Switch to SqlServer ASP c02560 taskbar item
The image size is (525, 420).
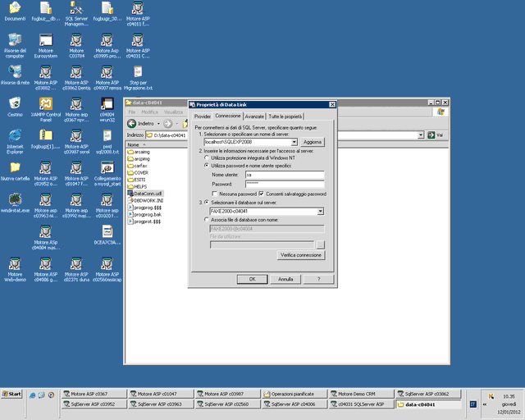[x=228, y=404]
